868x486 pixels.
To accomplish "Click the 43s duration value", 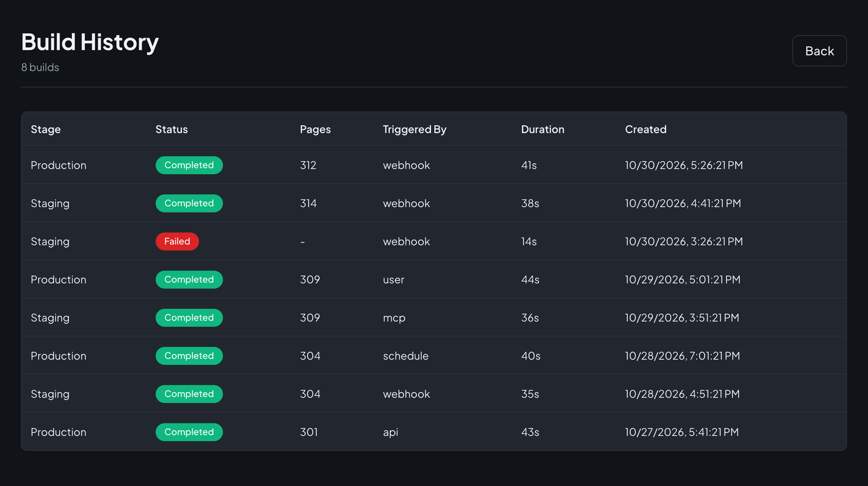I will tap(530, 432).
